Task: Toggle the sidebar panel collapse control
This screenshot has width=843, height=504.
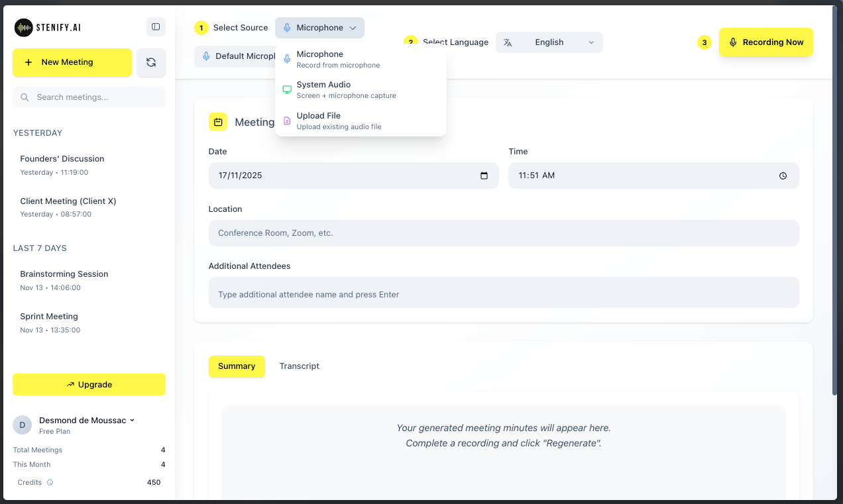Action: point(156,26)
